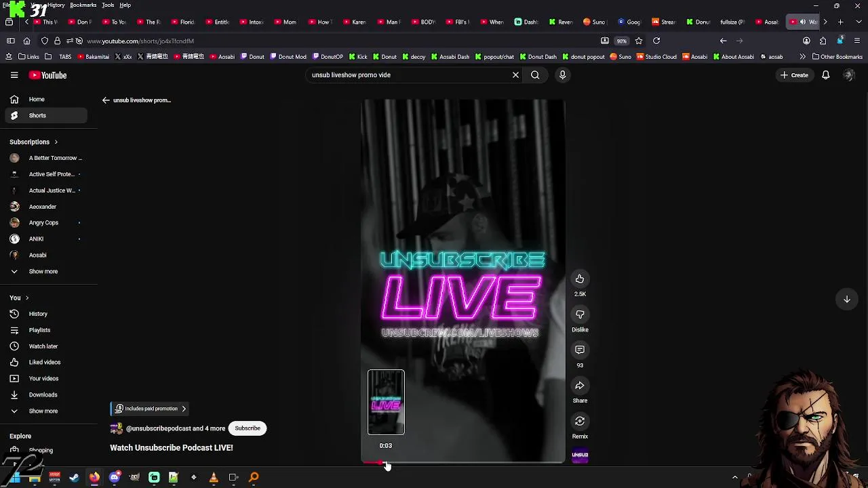The height and width of the screenshot is (488, 868).
Task: Open a new browser tab with plus
Action: pos(840,22)
